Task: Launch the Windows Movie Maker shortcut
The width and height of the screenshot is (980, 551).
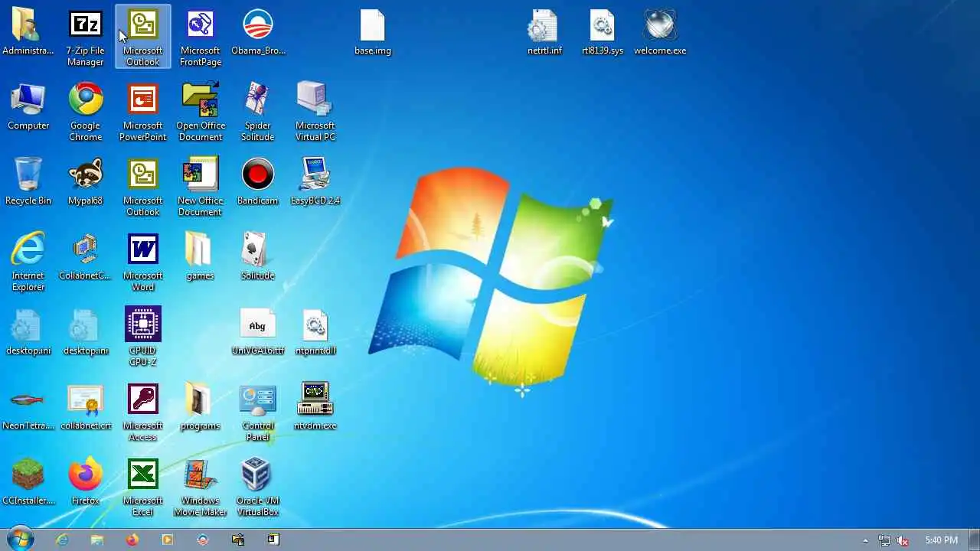Action: pos(201,487)
